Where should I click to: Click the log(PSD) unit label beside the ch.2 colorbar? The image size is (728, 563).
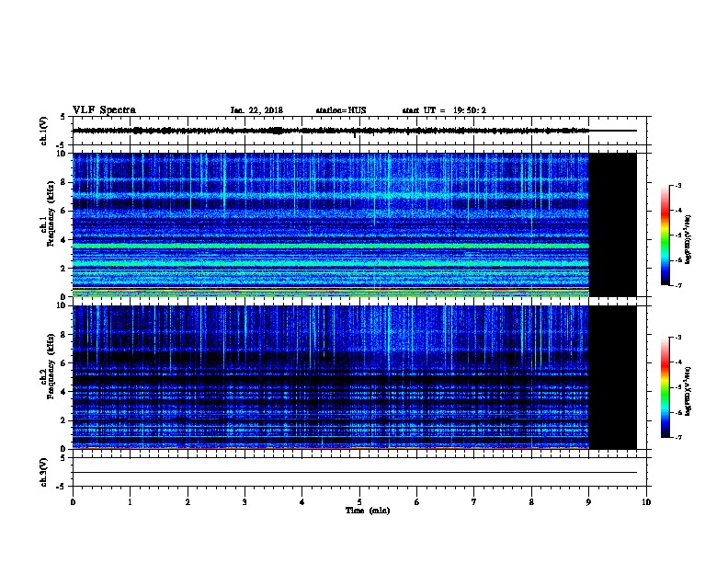click(688, 391)
